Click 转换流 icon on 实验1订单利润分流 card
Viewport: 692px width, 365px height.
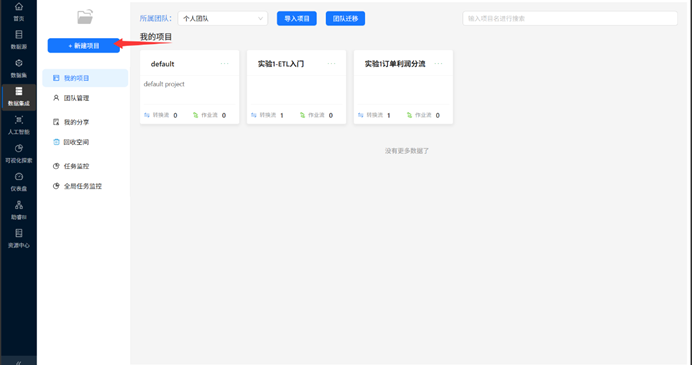pyautogui.click(x=361, y=115)
